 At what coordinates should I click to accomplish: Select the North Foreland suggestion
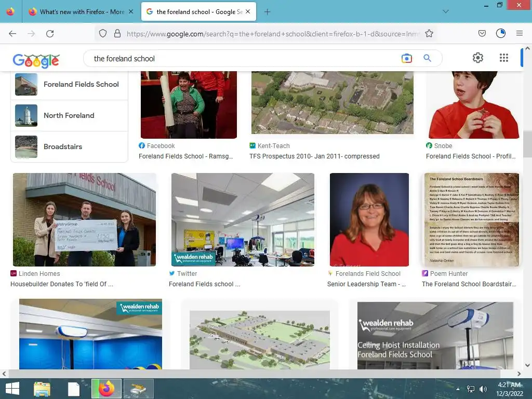click(69, 116)
